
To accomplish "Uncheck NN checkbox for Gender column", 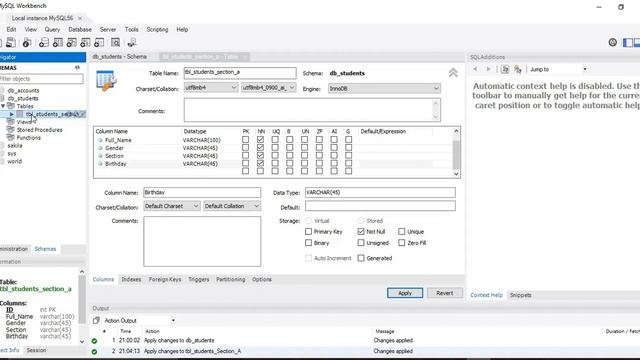I will pyautogui.click(x=260, y=147).
